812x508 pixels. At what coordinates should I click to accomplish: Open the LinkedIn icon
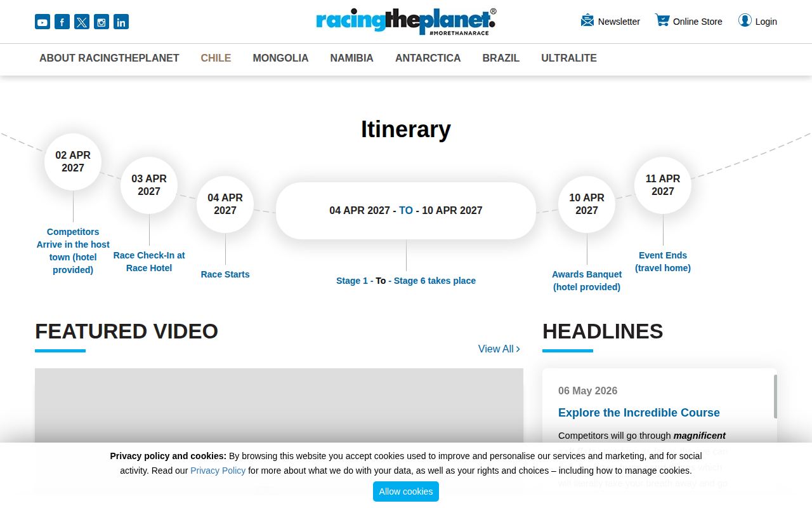[121, 22]
